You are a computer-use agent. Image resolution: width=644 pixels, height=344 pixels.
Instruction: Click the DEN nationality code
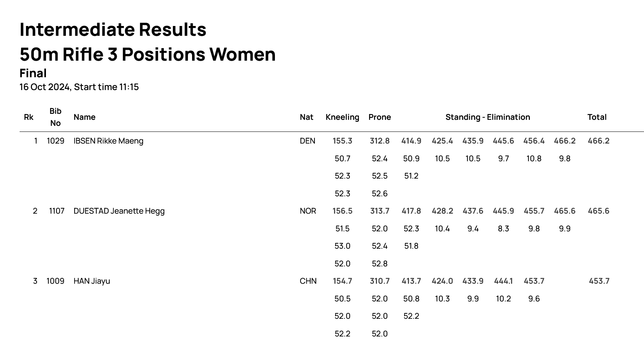pyautogui.click(x=307, y=141)
